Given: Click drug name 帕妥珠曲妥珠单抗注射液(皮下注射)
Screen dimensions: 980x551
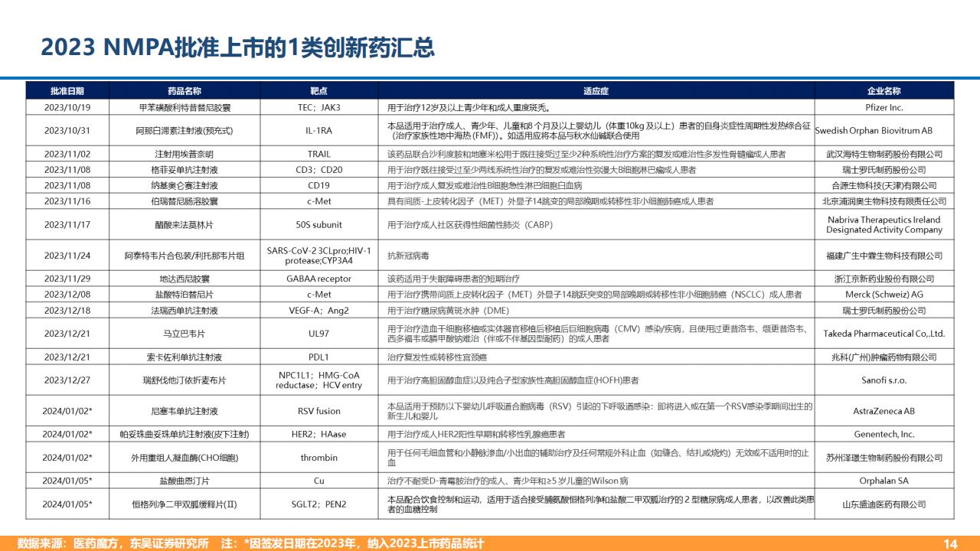Looking at the screenshot, I should point(185,434).
